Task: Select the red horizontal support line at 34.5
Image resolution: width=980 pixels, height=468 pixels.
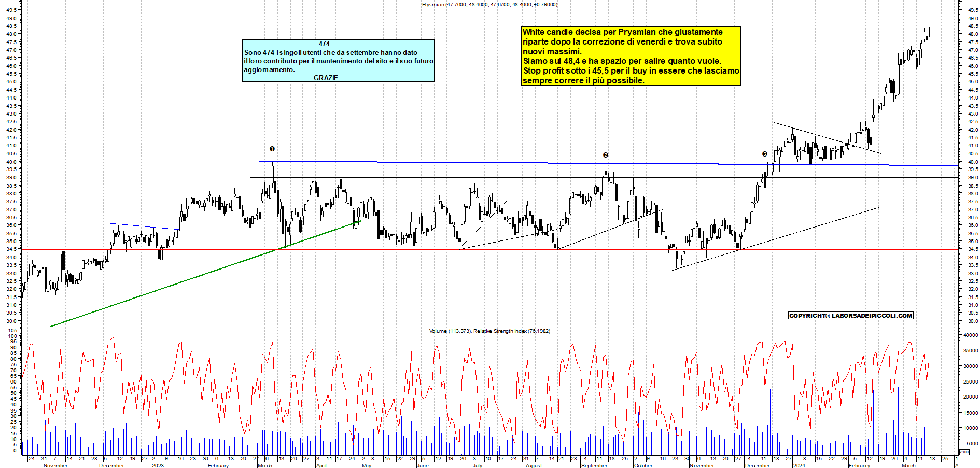Action: point(489,249)
